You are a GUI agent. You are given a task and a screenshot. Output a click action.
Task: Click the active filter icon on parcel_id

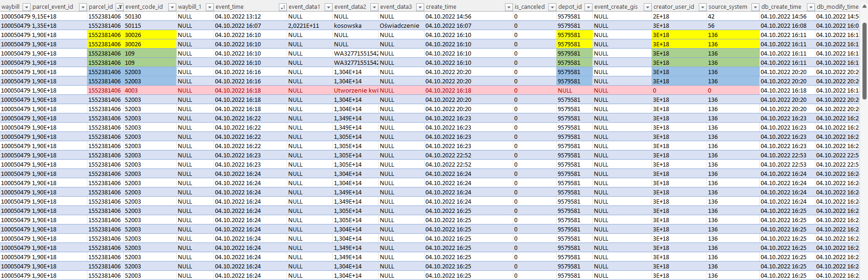point(119,7)
